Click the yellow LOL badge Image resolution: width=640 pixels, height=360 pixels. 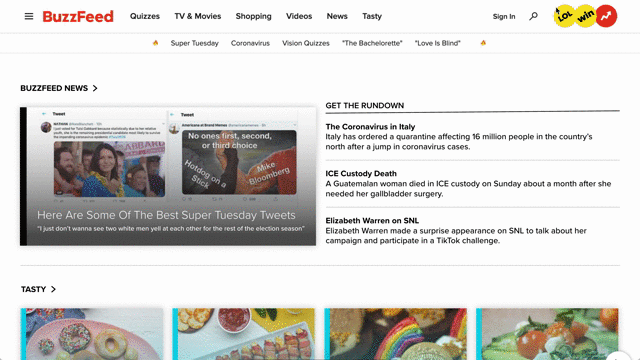[564, 16]
